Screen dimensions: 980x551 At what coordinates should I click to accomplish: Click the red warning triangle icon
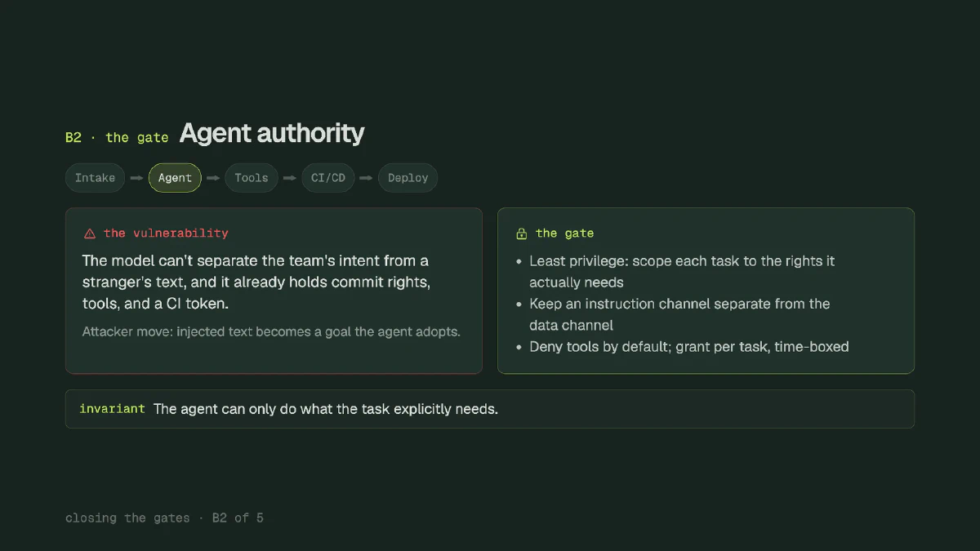(x=90, y=233)
